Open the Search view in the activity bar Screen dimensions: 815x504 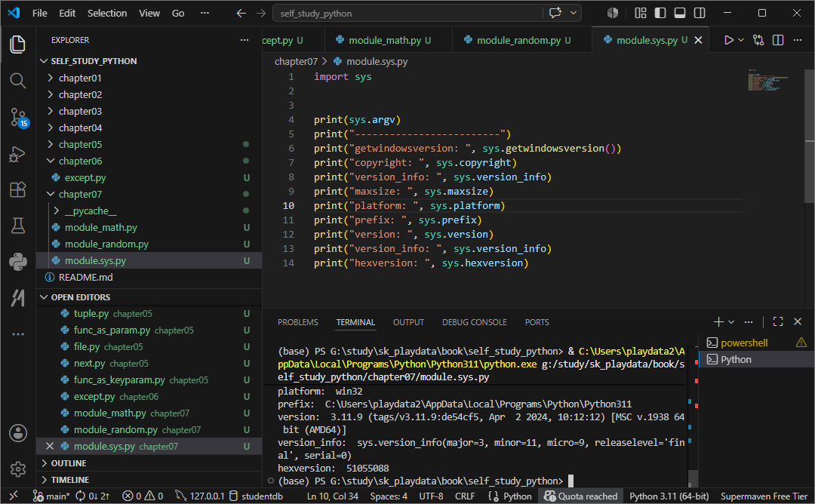coord(17,81)
